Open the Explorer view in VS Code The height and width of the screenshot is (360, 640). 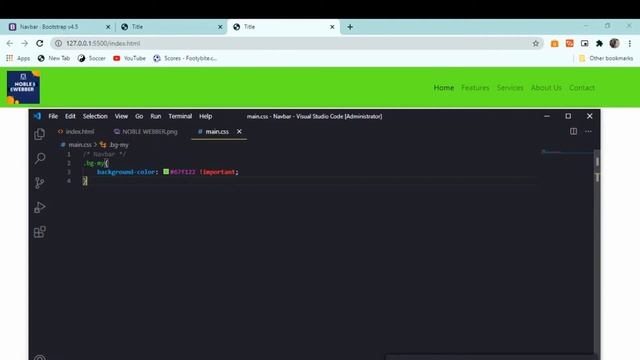40,134
